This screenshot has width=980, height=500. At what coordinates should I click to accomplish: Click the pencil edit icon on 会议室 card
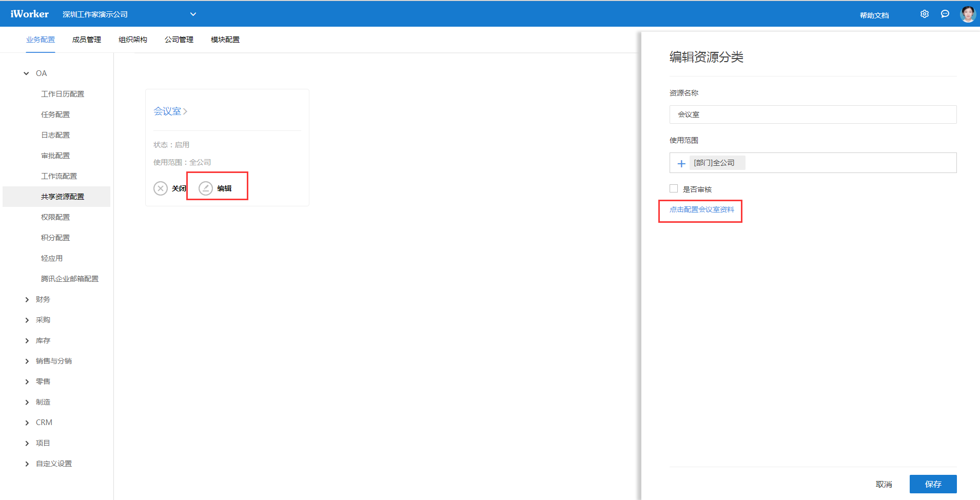(x=206, y=188)
